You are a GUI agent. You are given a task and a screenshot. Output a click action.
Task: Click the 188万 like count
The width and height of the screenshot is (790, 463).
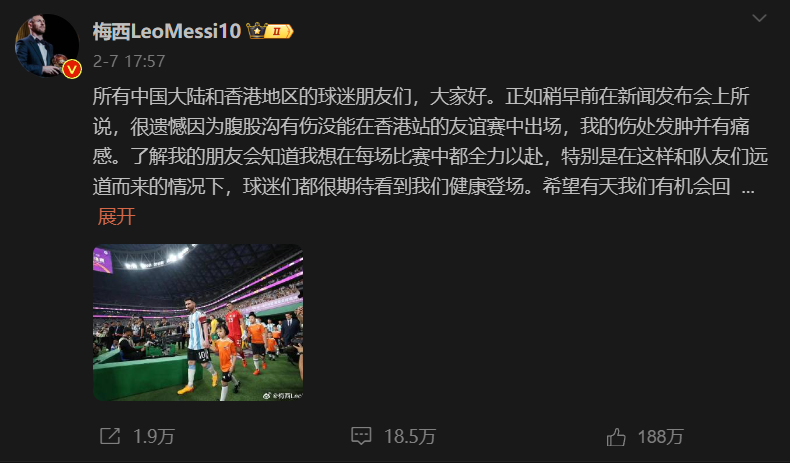click(x=661, y=436)
